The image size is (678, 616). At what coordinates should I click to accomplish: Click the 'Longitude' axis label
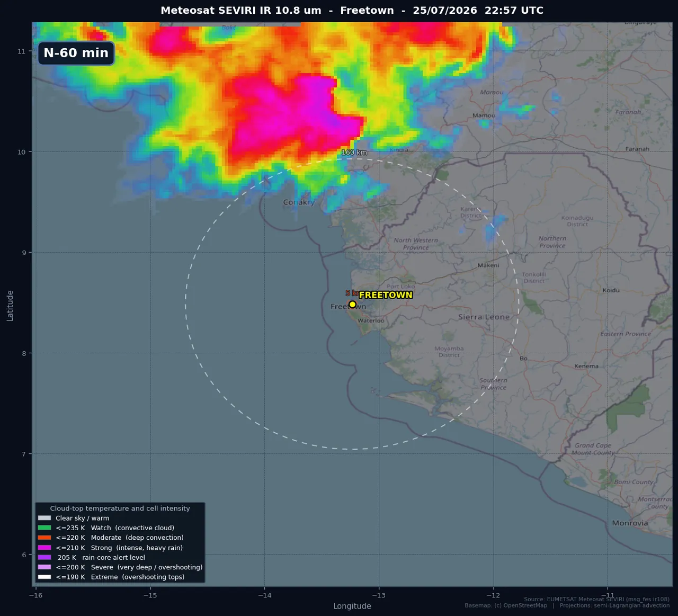point(352,606)
